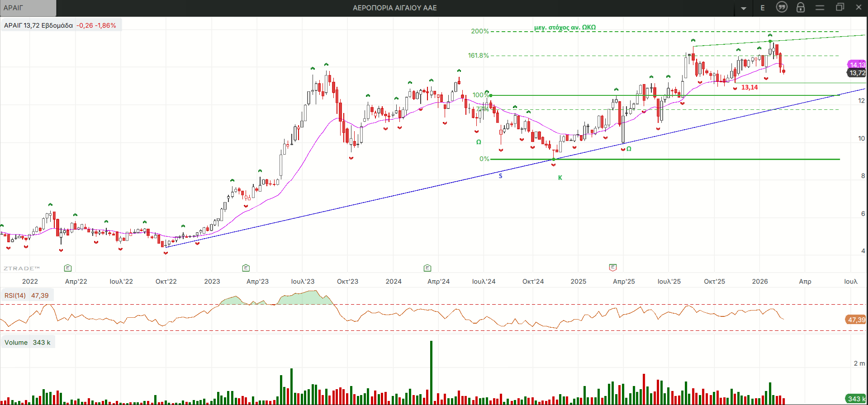The image size is (868, 405).
Task: Select the Volume indicator label
Action: click(16, 342)
